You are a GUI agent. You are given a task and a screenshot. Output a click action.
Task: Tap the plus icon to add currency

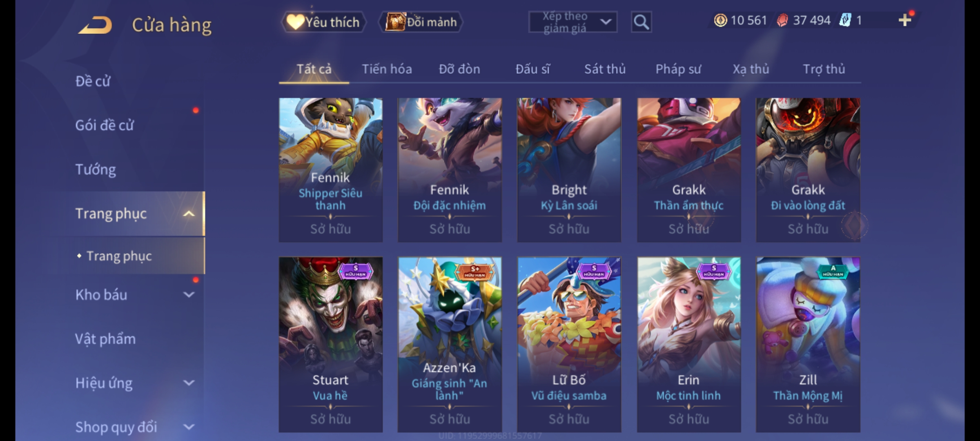905,20
